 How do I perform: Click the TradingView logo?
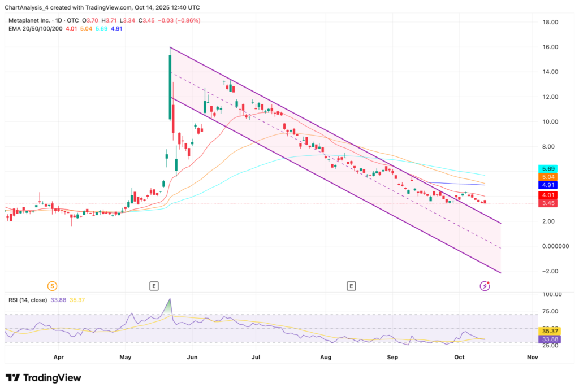(x=44, y=378)
